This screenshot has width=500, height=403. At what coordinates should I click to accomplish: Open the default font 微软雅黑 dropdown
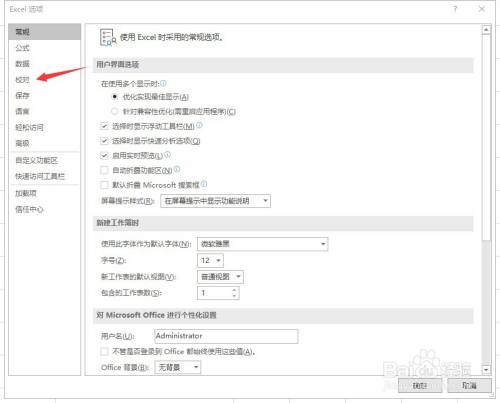(263, 244)
